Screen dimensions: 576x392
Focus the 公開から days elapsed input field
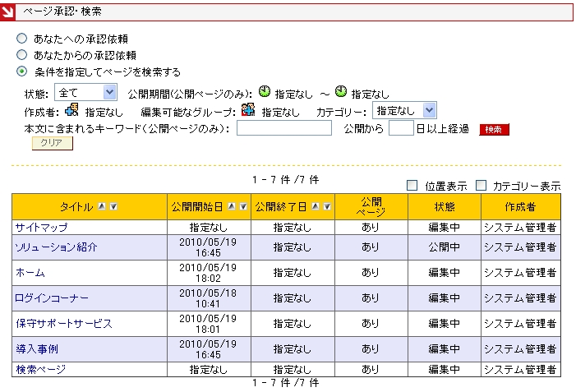[x=401, y=128]
